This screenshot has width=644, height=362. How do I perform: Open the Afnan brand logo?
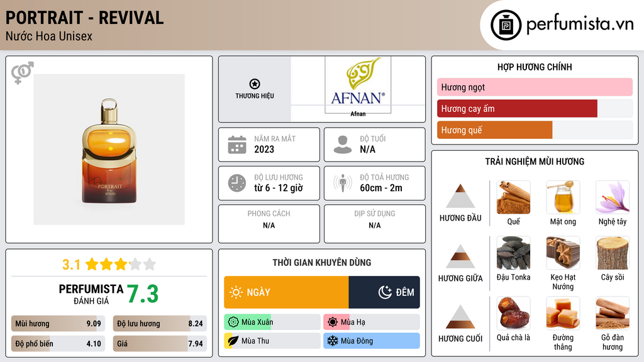coord(357,85)
